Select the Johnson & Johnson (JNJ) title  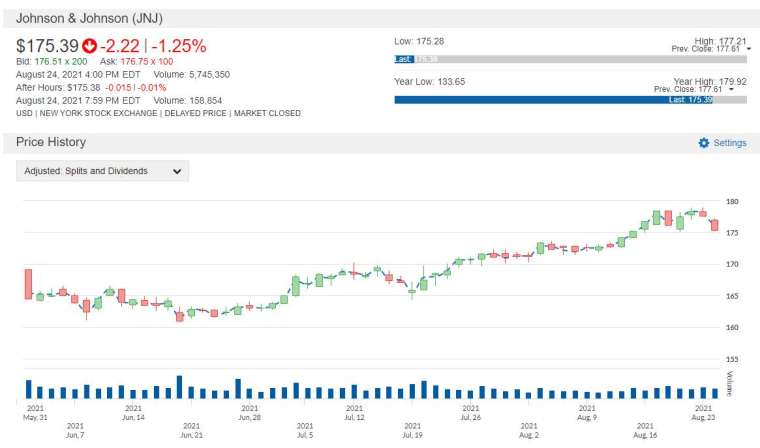[x=89, y=18]
